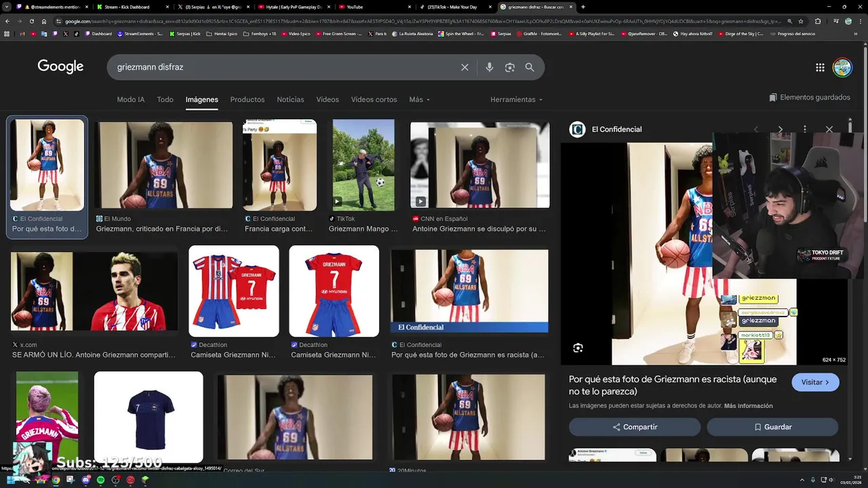Open a new browser tab
The height and width of the screenshot is (488, 868).
click(583, 7)
